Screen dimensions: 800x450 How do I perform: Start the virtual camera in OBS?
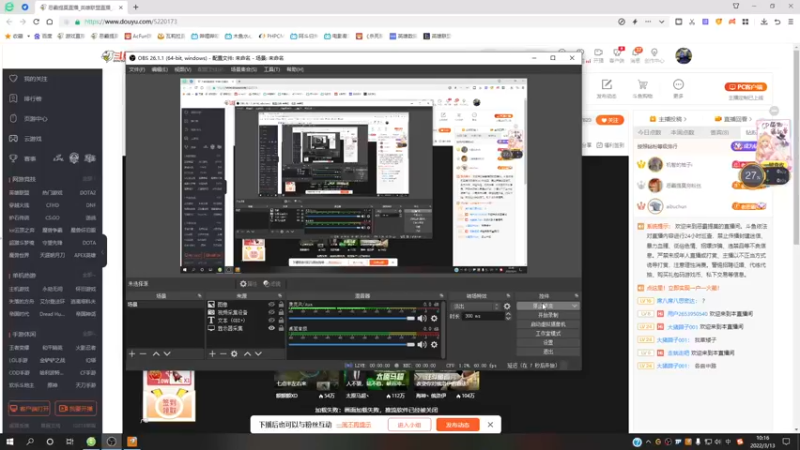coord(548,324)
